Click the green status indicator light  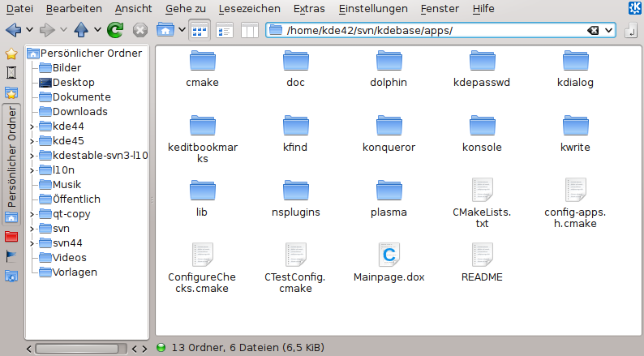[x=161, y=348]
